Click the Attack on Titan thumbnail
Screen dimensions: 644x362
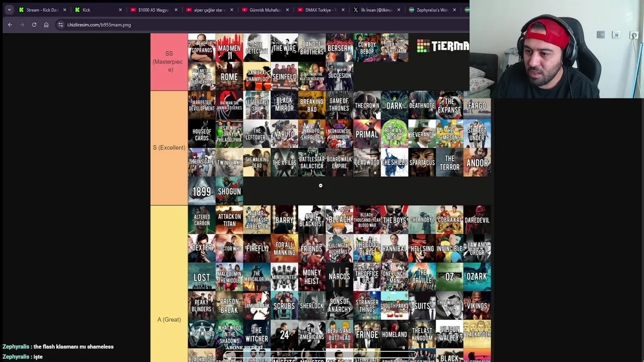[x=229, y=220]
